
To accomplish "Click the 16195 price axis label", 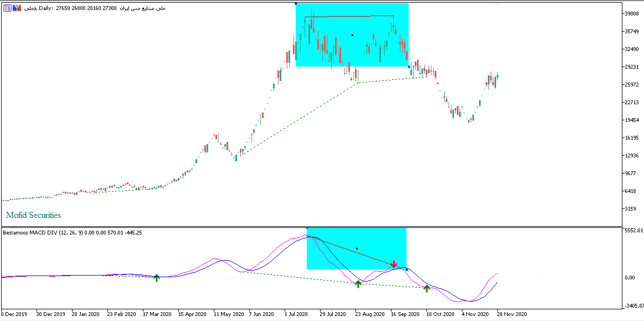I will tap(632, 137).
